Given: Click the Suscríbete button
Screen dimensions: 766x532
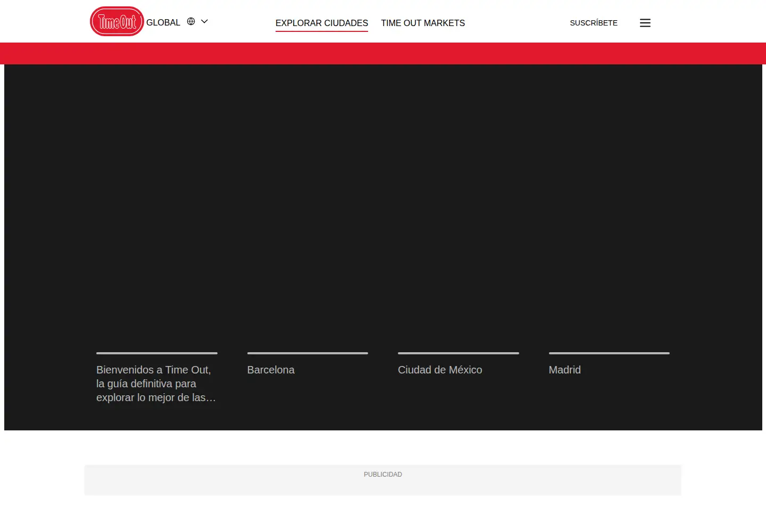Looking at the screenshot, I should (594, 23).
